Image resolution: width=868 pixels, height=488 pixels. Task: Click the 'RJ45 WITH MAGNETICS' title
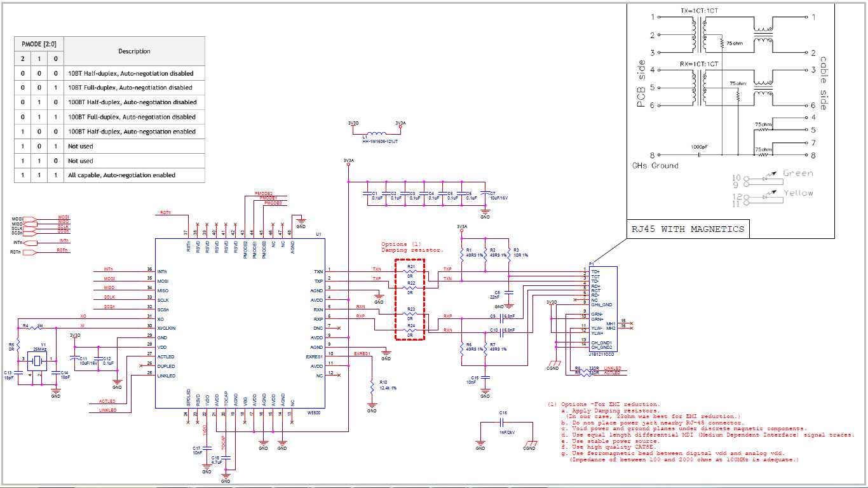pos(688,229)
